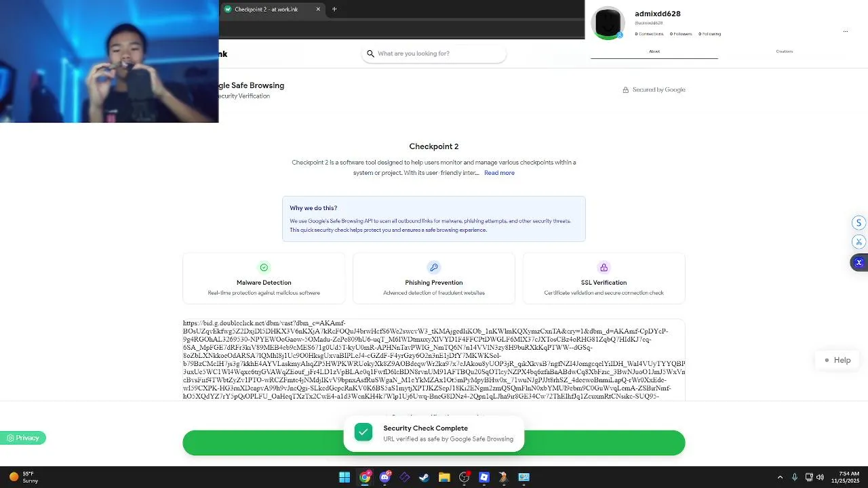Open the Privacy settings button
Screen dimensions: 868x488
pyautogui.click(x=23, y=438)
